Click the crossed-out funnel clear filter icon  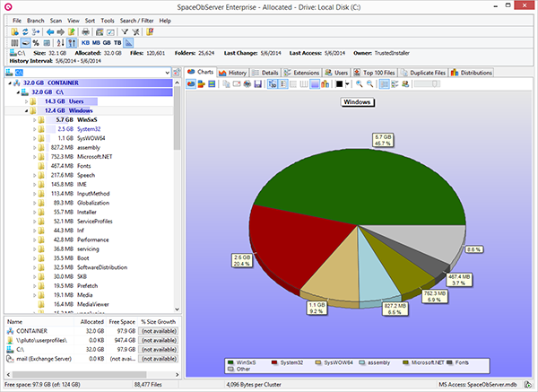tap(136, 32)
